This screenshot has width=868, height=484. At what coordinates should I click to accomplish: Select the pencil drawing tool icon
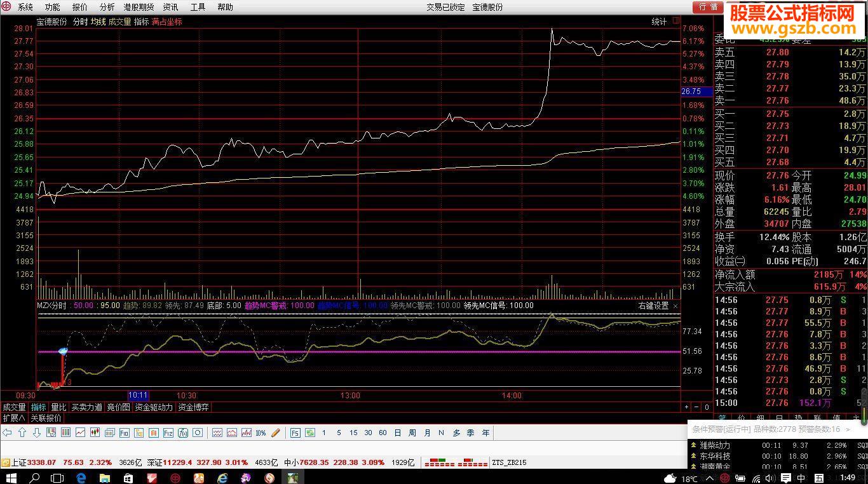click(276, 433)
